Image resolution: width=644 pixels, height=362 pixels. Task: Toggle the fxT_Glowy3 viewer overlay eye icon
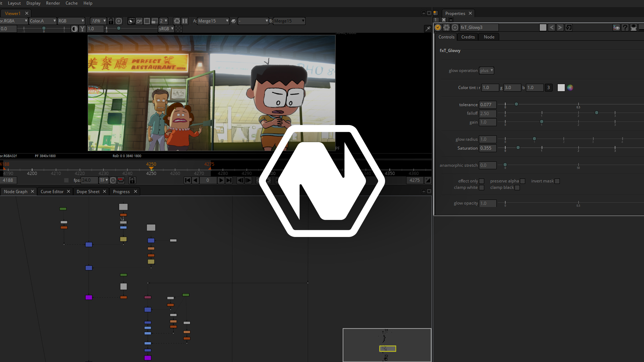pyautogui.click(x=616, y=27)
